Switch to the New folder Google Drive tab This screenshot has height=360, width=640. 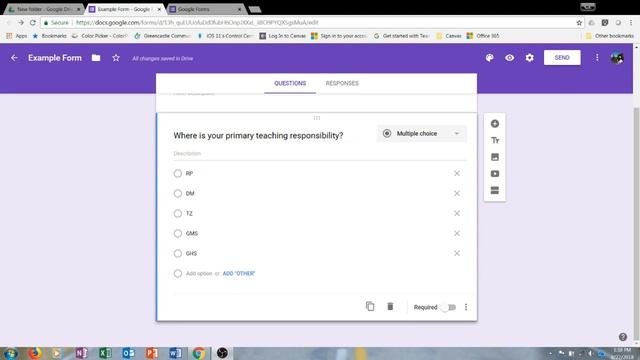coord(44,9)
